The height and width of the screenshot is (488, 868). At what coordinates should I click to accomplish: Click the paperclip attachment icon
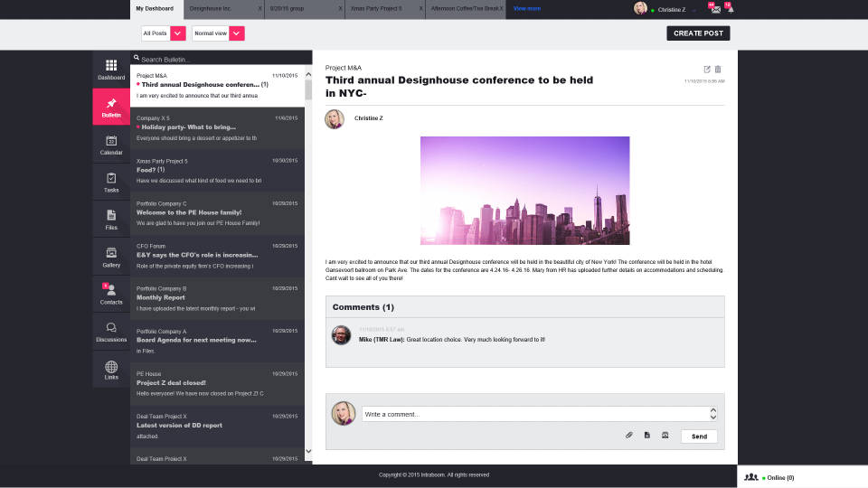629,436
